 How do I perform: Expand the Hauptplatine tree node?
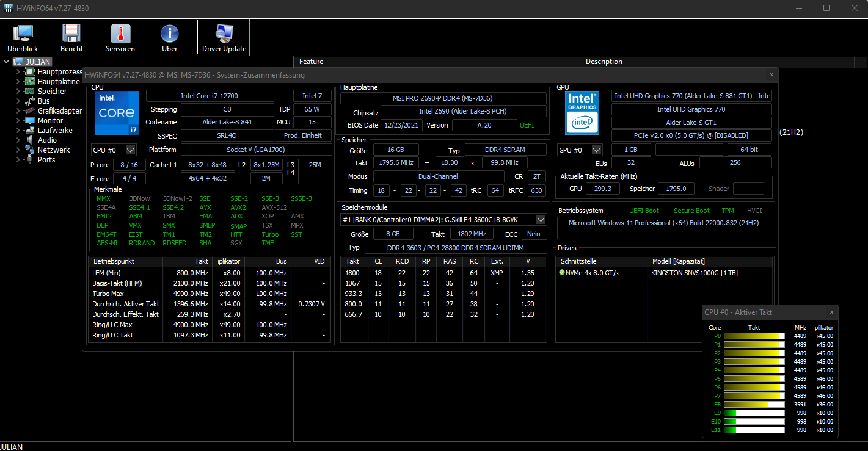[x=18, y=81]
